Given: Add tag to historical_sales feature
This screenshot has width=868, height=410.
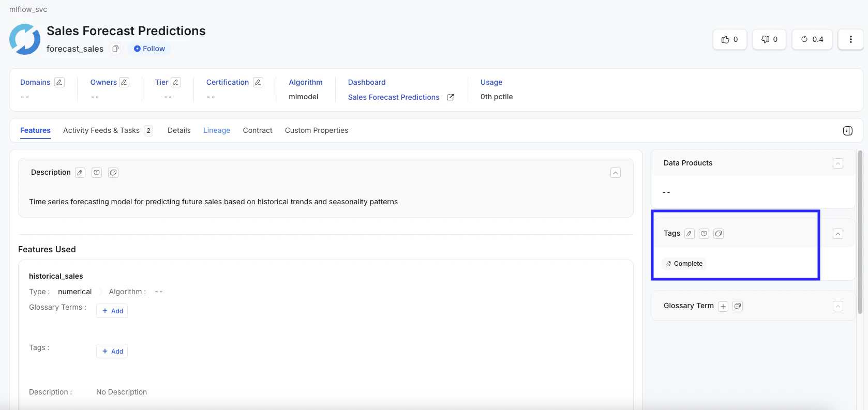Looking at the screenshot, I should (112, 351).
